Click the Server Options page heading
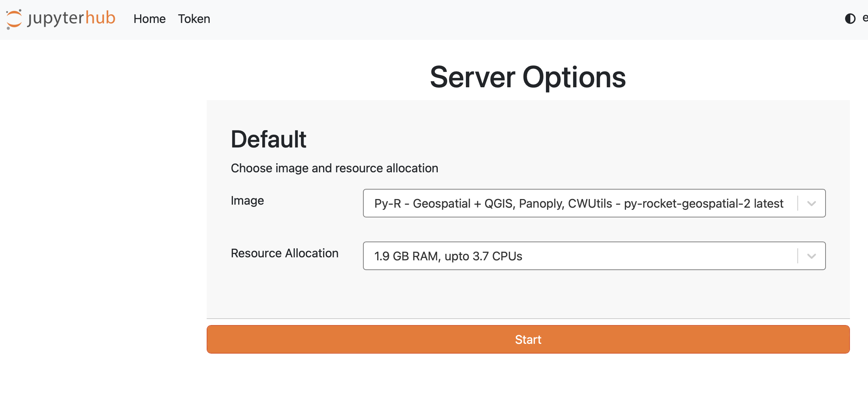Viewport: 868px width, 395px height. (528, 77)
